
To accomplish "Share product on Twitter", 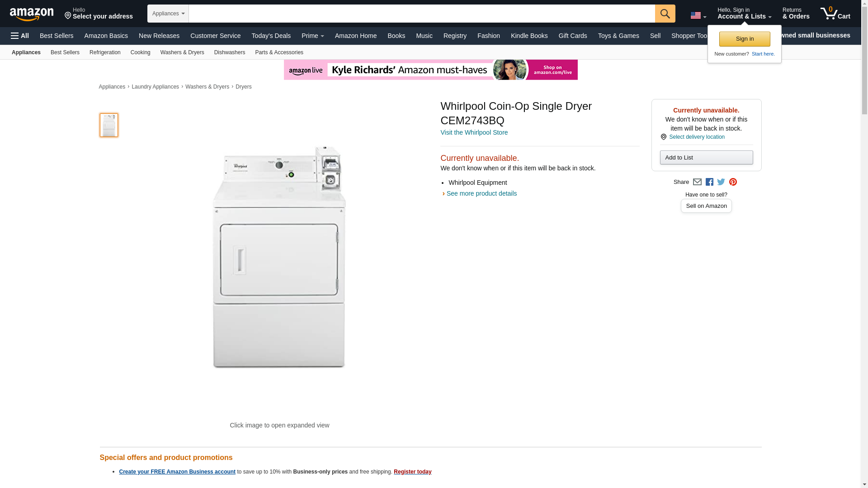I will [721, 182].
